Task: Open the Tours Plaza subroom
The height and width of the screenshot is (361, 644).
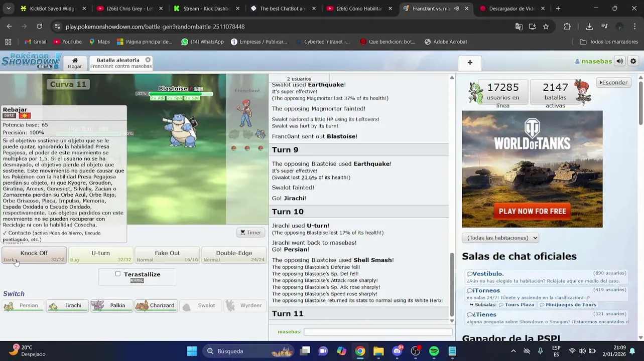Action: (x=516, y=304)
